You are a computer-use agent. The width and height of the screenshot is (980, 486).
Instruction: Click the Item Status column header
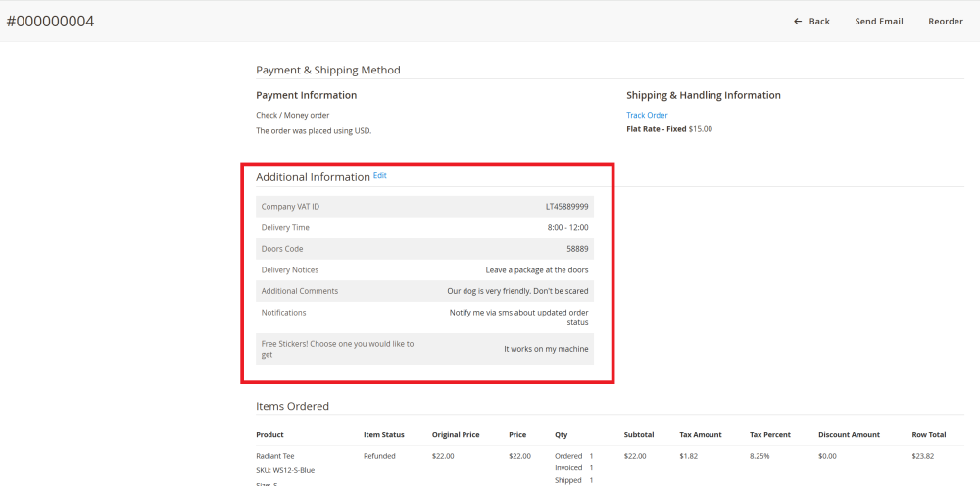384,435
